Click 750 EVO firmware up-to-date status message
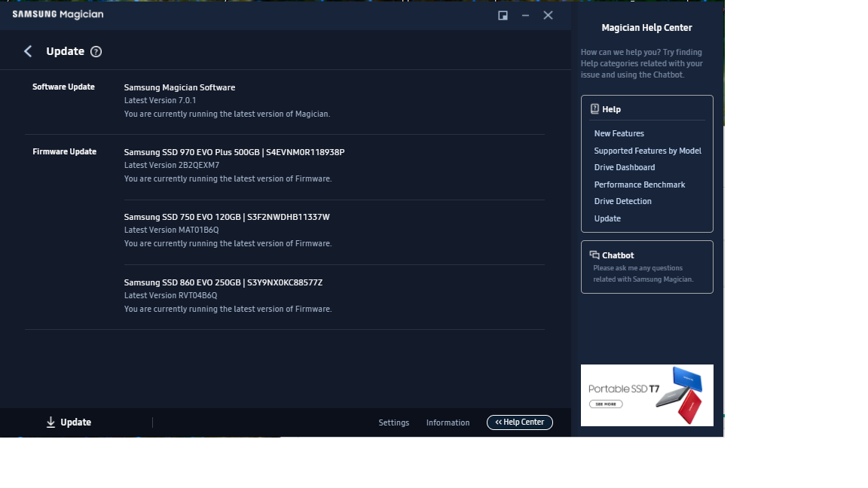The width and height of the screenshot is (868, 488). (228, 243)
